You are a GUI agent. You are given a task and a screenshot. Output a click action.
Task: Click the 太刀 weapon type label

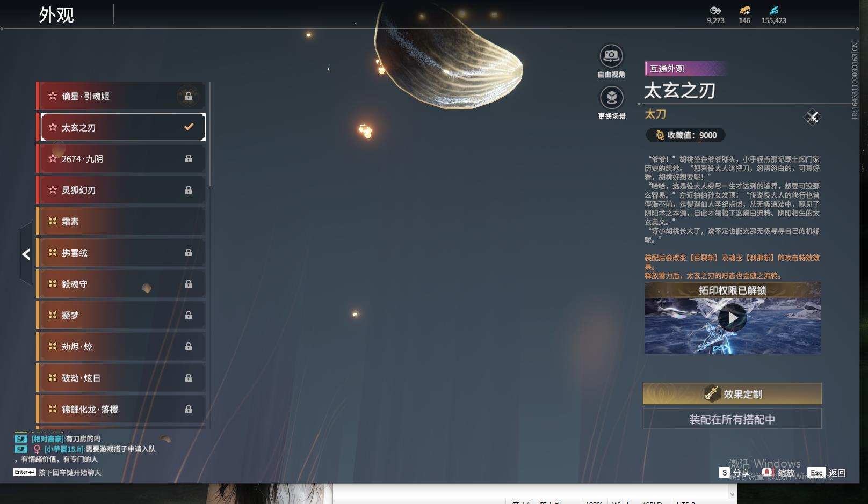[x=655, y=114]
